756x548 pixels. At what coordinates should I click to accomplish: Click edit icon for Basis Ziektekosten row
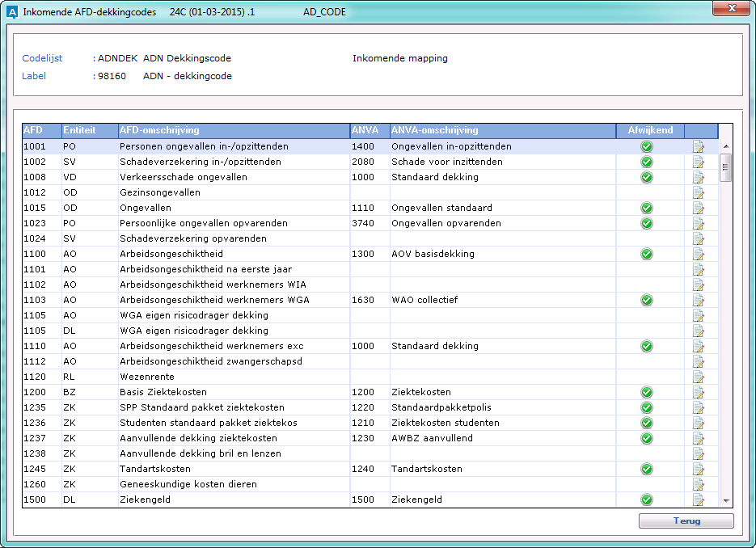[x=699, y=392]
